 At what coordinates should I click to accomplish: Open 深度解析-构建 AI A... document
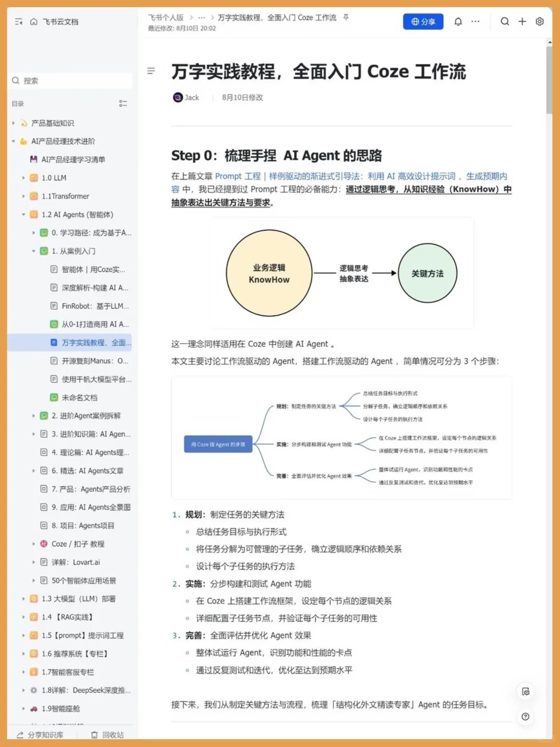[x=95, y=287]
